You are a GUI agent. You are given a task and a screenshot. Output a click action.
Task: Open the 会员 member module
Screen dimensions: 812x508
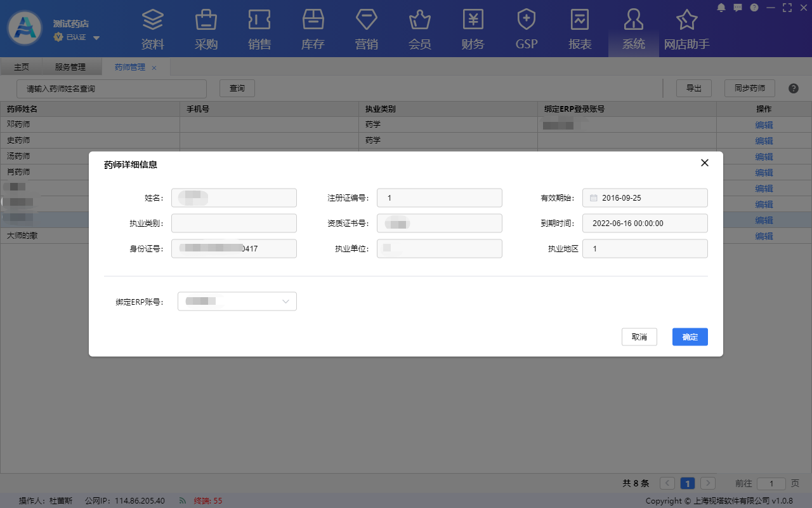point(419,29)
